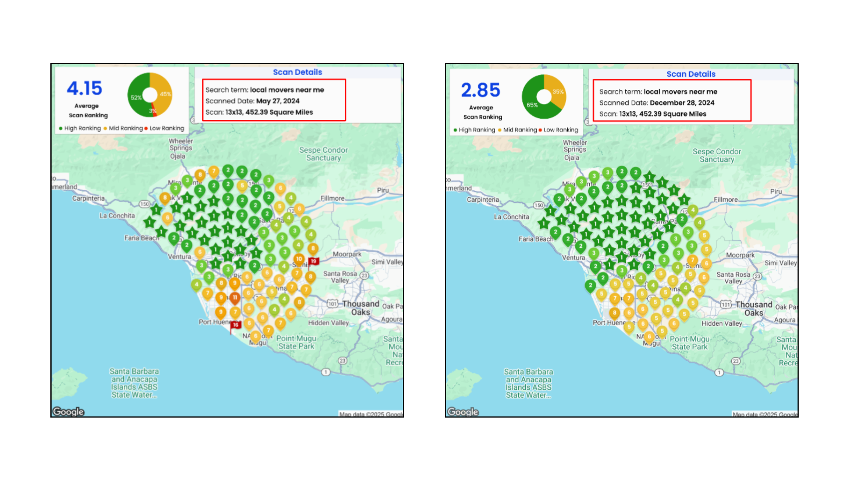Click the May 27, 2024 scanned date text

278,101
